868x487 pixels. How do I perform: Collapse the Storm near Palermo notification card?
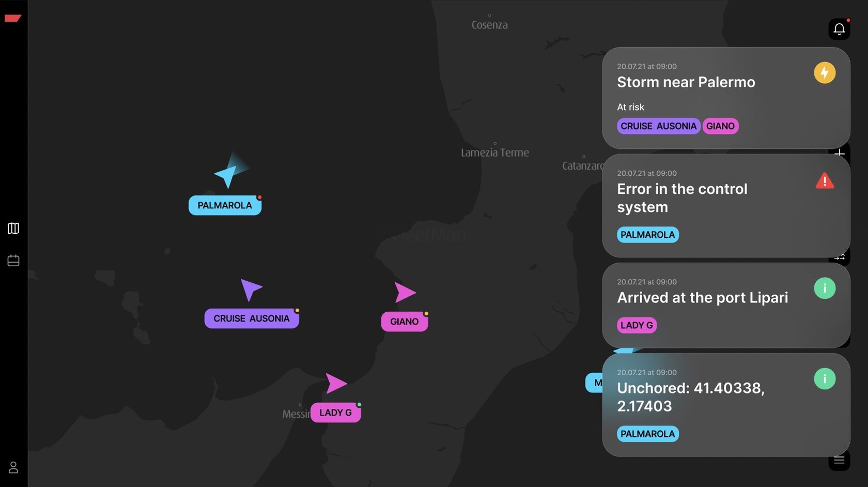686,82
